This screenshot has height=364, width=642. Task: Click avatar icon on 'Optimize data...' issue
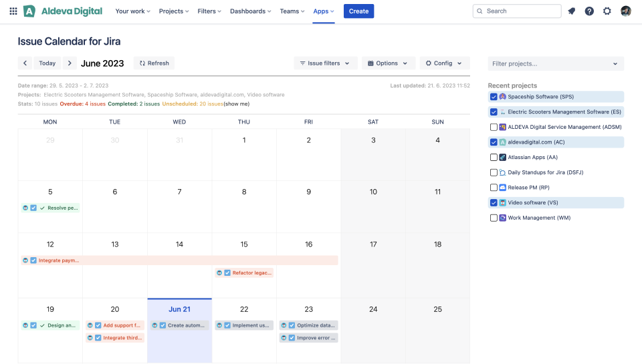click(x=284, y=325)
